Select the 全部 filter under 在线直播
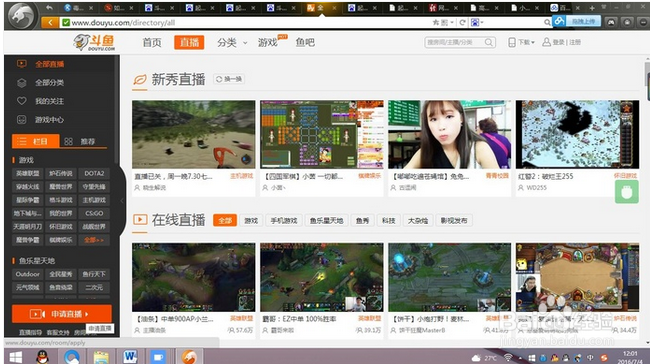Viewport: 650px width, 364px height. coord(225,221)
